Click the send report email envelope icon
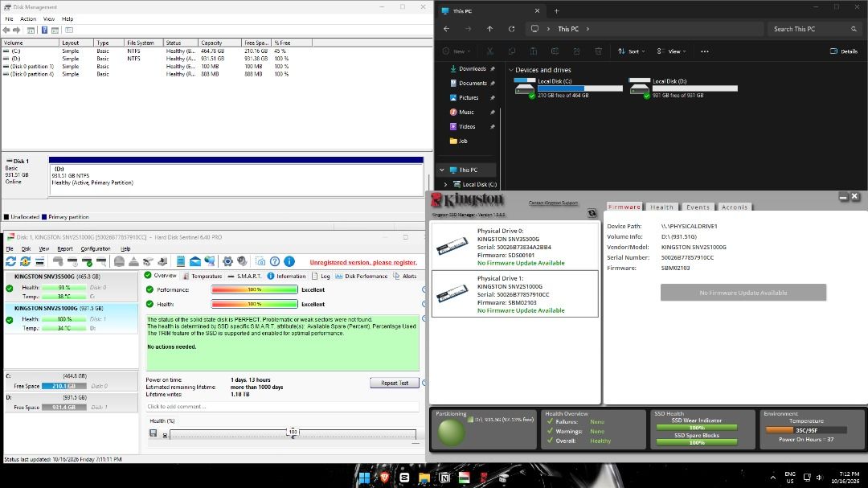868x488 pixels. pos(195,261)
